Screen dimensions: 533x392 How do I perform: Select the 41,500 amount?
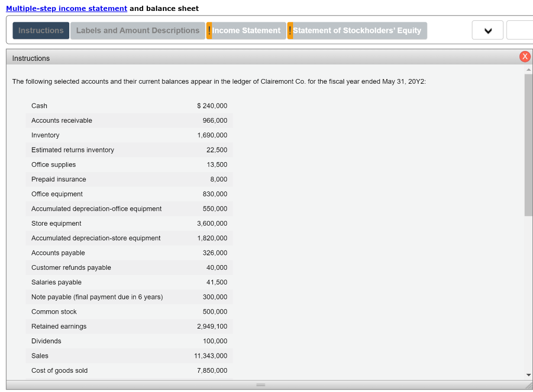217,282
